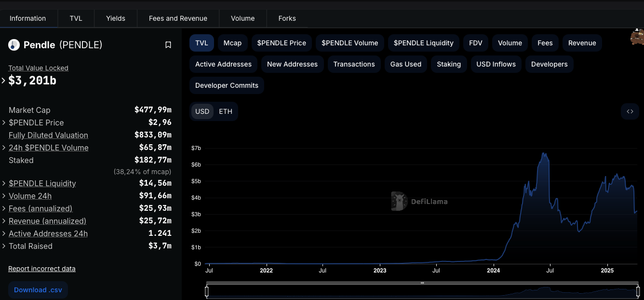Click the Staked value $182,77m
Image resolution: width=644 pixels, height=300 pixels.
click(x=153, y=160)
